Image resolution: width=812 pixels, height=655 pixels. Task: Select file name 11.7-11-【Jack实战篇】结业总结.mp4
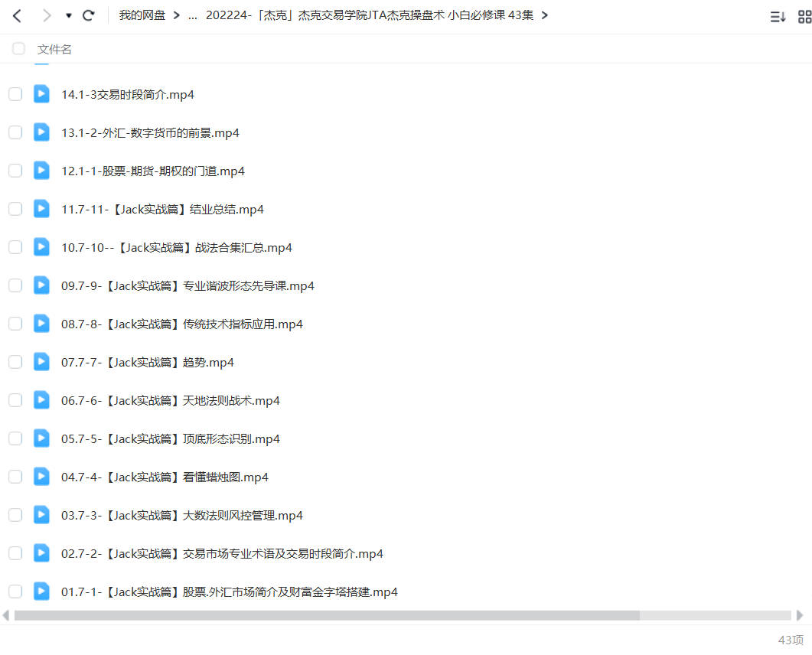point(162,210)
